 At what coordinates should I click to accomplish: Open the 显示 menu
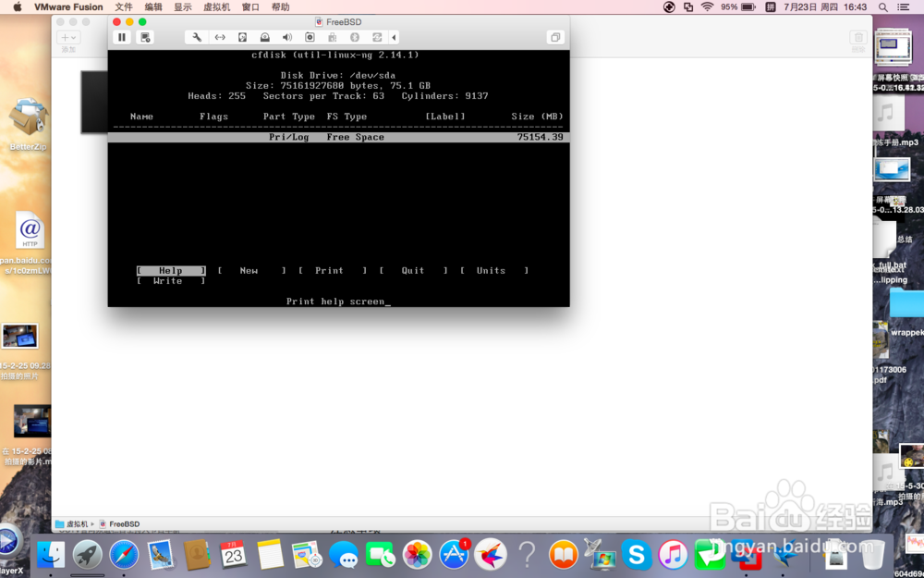point(183,7)
